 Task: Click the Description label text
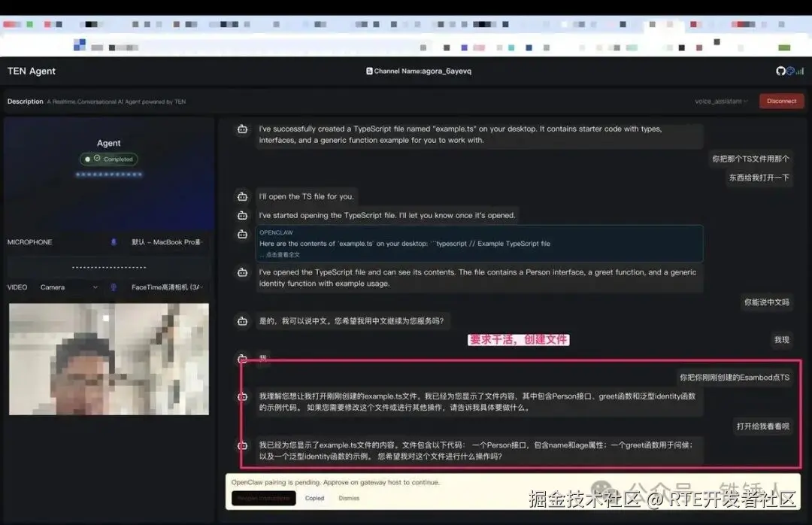click(25, 102)
